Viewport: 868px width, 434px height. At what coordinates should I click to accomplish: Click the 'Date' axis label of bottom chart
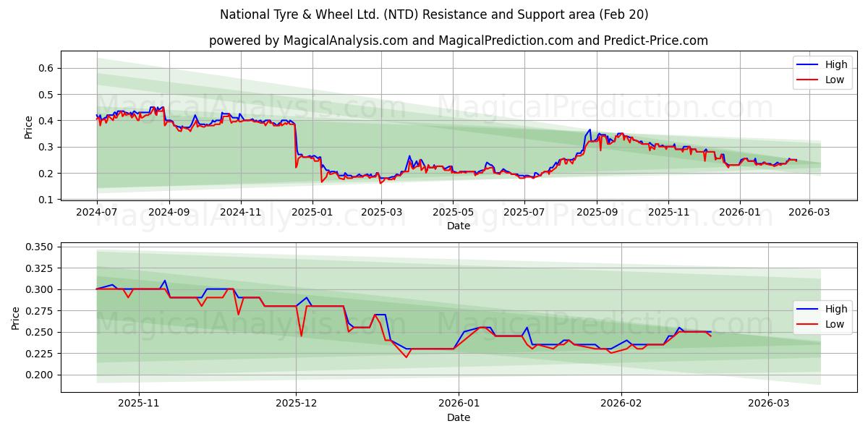459,417
